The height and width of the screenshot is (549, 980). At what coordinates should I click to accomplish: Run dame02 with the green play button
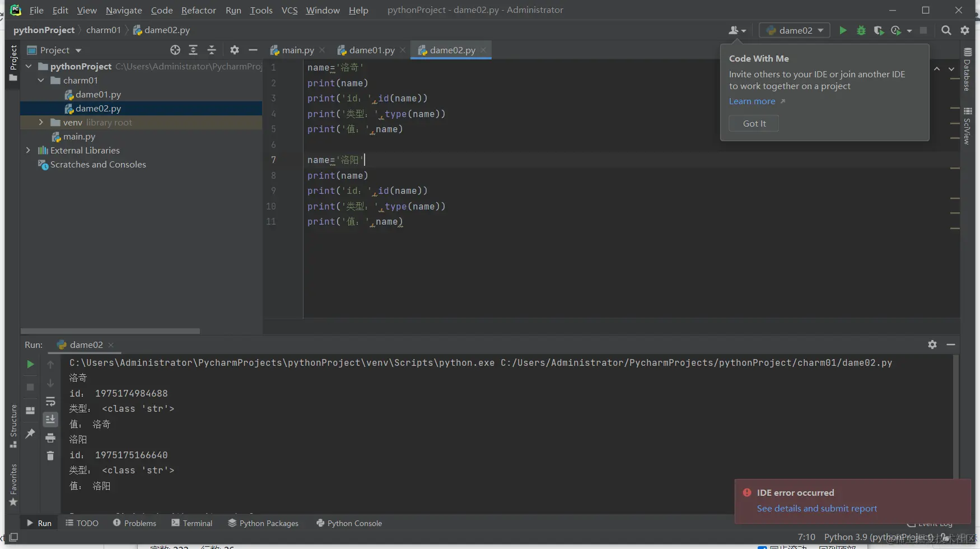843,30
